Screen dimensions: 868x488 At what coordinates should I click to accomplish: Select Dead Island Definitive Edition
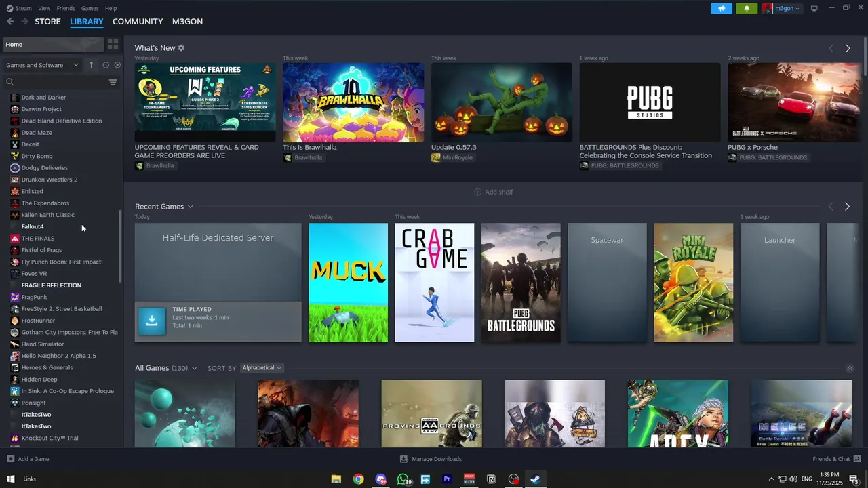[x=61, y=121]
